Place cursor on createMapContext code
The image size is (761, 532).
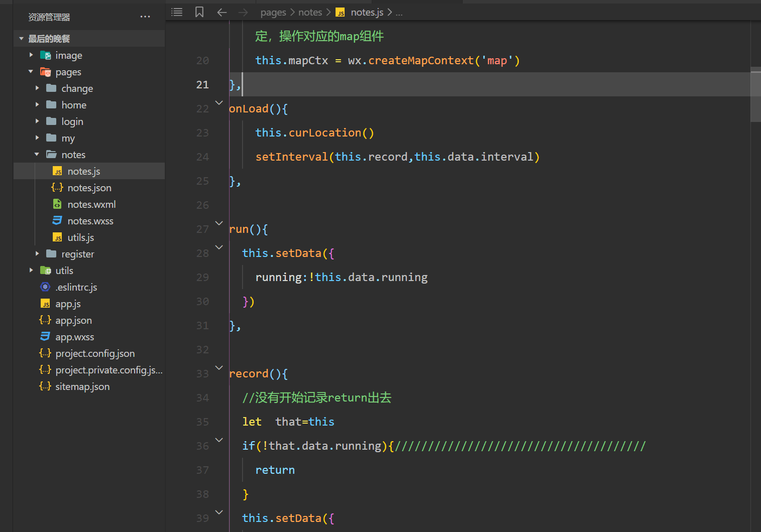tap(420, 61)
